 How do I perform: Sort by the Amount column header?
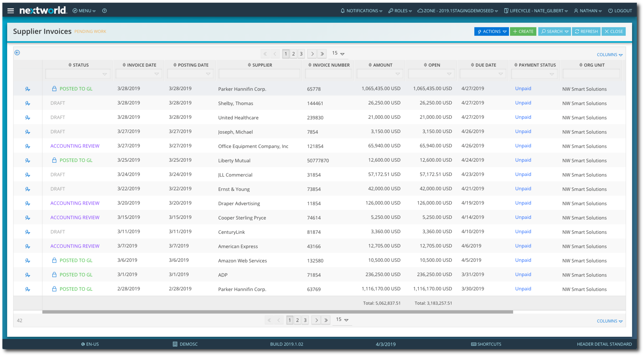[380, 65]
